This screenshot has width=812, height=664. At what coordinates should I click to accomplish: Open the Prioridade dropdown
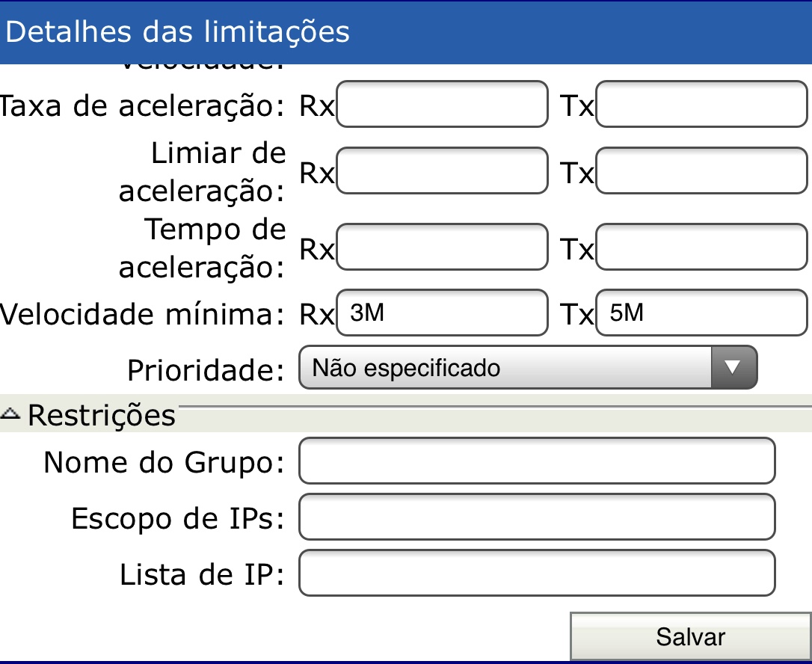point(527,367)
